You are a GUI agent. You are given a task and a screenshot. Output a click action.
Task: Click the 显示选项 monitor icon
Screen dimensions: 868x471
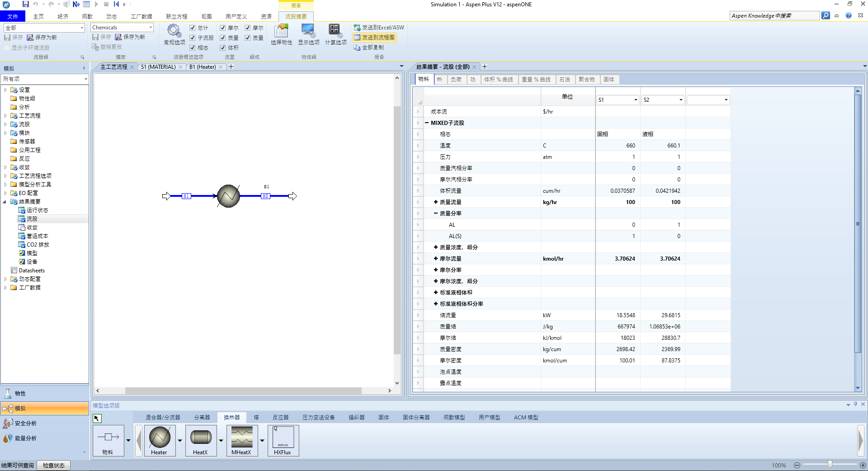tap(308, 31)
